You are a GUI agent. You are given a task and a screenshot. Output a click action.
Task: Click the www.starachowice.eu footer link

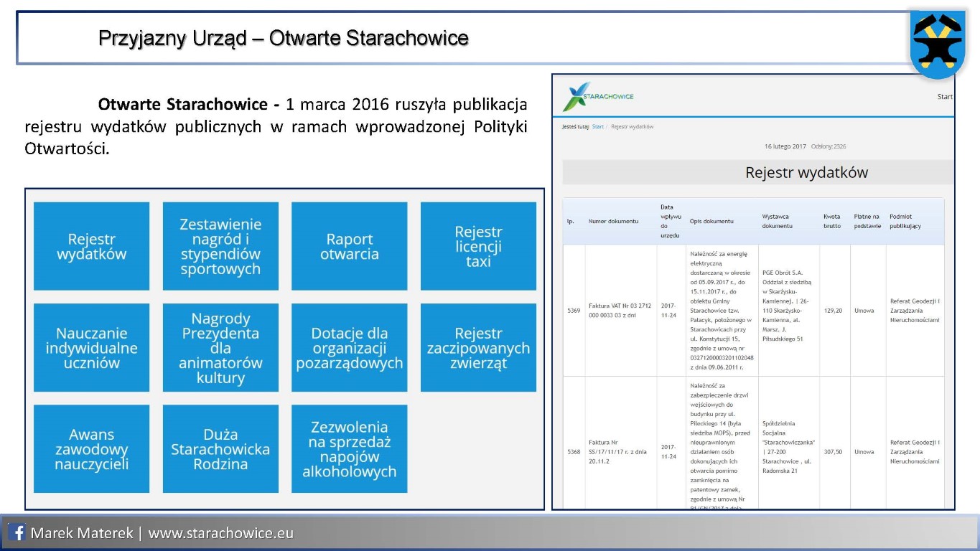[220, 534]
